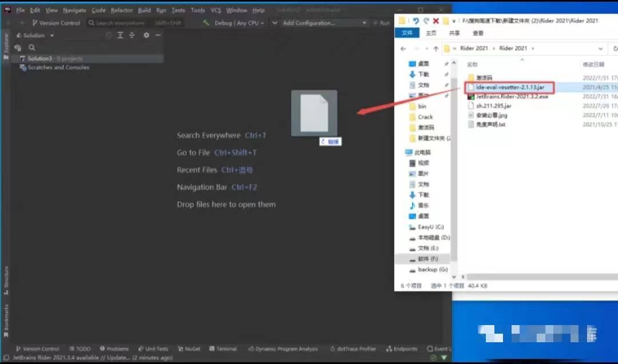Click the green triangle status bar icon
The width and height of the screenshot is (618, 364).
pyautogui.click(x=444, y=358)
